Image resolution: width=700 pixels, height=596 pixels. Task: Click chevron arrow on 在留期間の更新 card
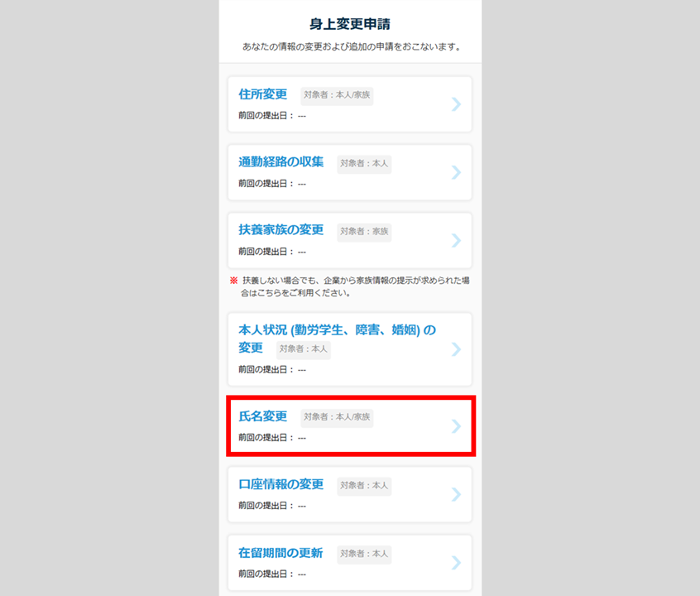click(x=456, y=563)
